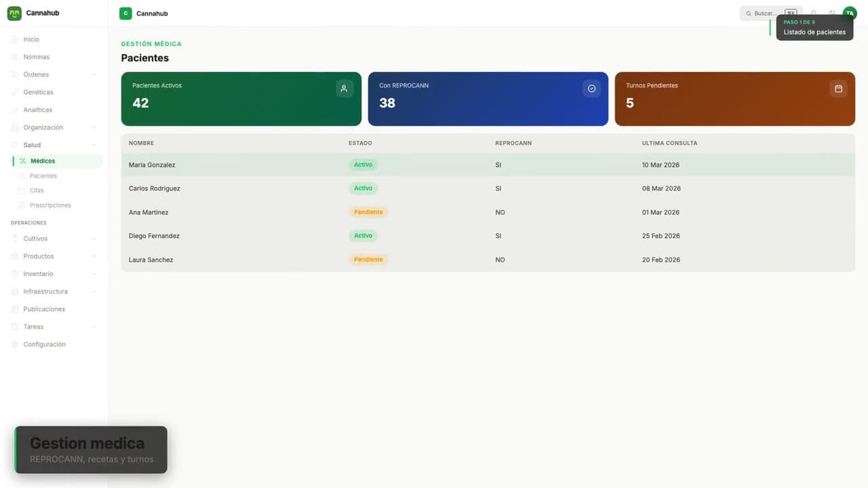Click the 20 Feb 2026 consultation date
This screenshot has width=868, height=488.
pyautogui.click(x=661, y=260)
